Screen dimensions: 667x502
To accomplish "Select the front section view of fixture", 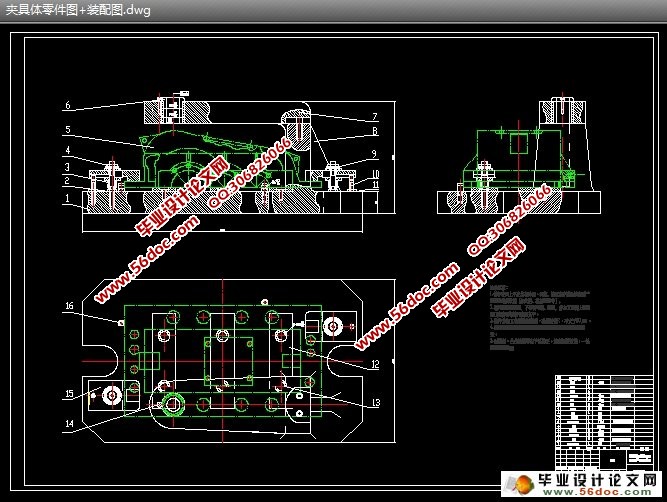I will pyautogui.click(x=220, y=165).
